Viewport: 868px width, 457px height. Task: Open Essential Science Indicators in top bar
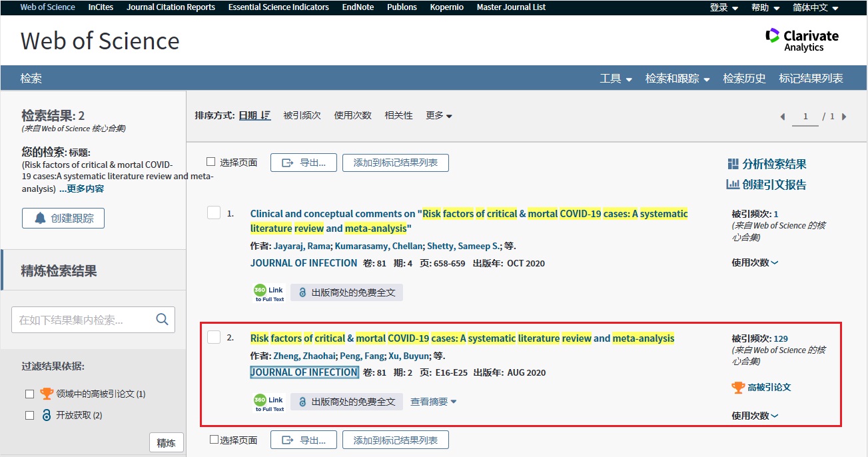pos(278,7)
